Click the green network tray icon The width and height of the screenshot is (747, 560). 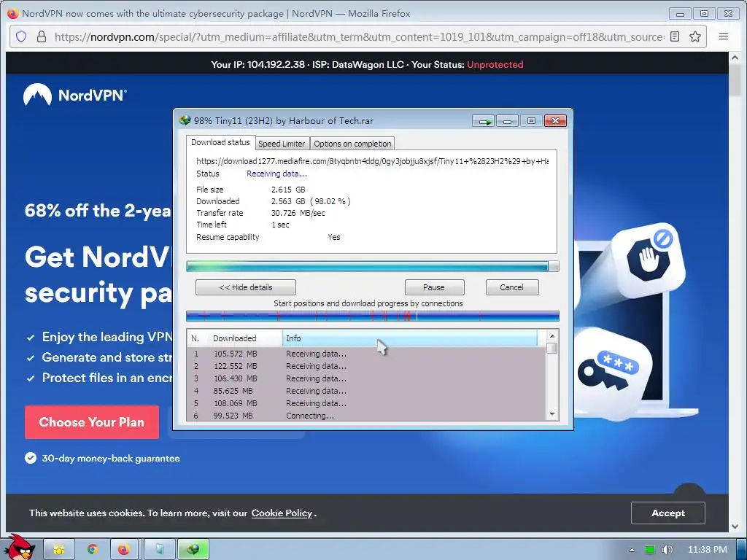coord(650,550)
